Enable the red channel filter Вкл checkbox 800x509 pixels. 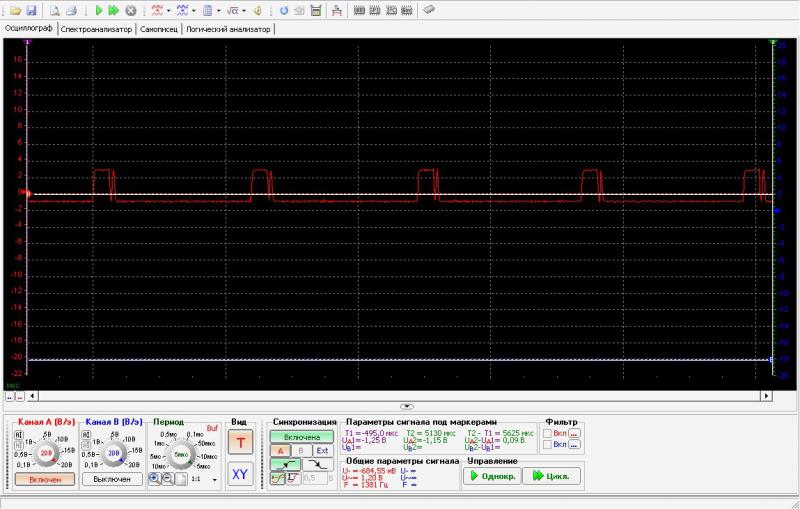(547, 433)
